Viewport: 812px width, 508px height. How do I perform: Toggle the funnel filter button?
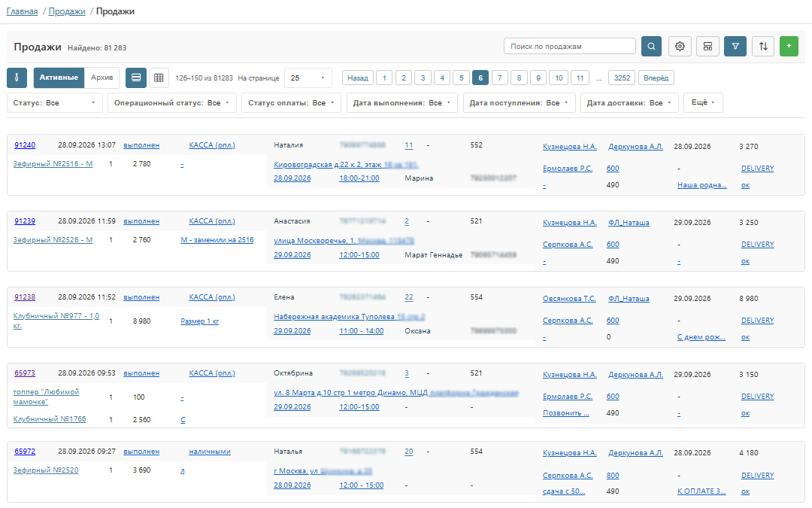(x=735, y=46)
